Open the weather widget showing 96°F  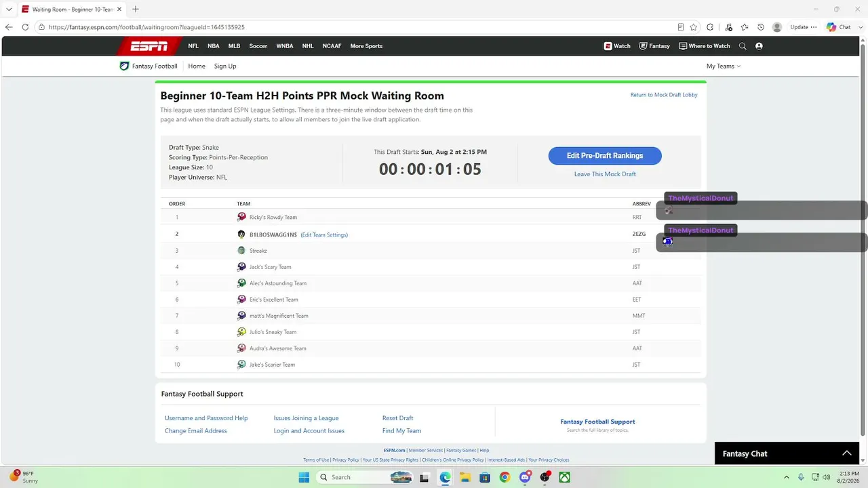pos(24,476)
